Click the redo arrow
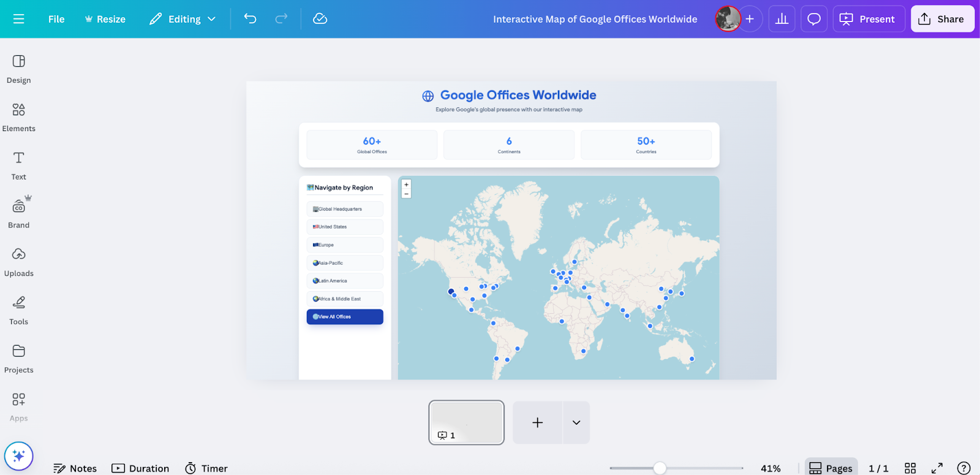980x475 pixels. [x=281, y=19]
